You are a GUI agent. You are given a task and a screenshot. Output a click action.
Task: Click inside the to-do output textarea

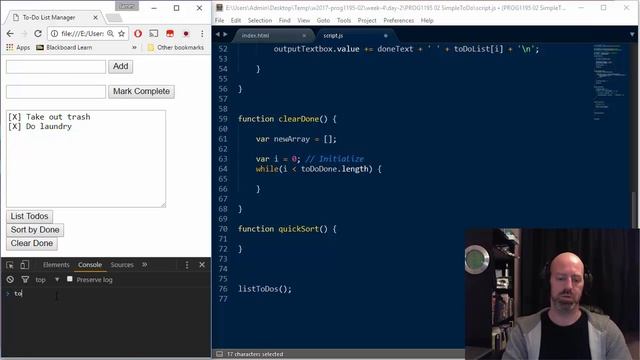coord(86,158)
